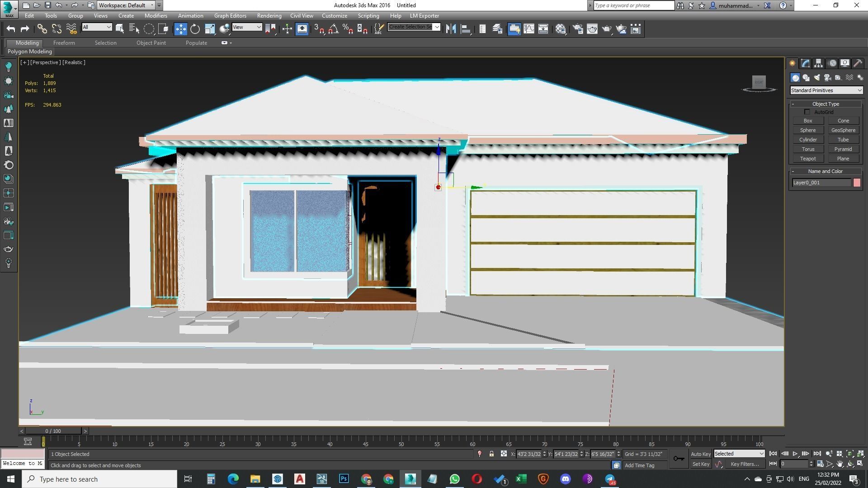Open Workspace Default dropdown
This screenshot has width=868, height=488.
click(x=126, y=5)
